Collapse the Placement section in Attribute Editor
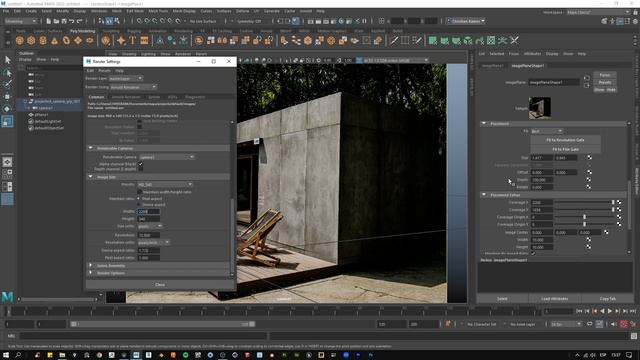The width and height of the screenshot is (640, 360). 484,123
